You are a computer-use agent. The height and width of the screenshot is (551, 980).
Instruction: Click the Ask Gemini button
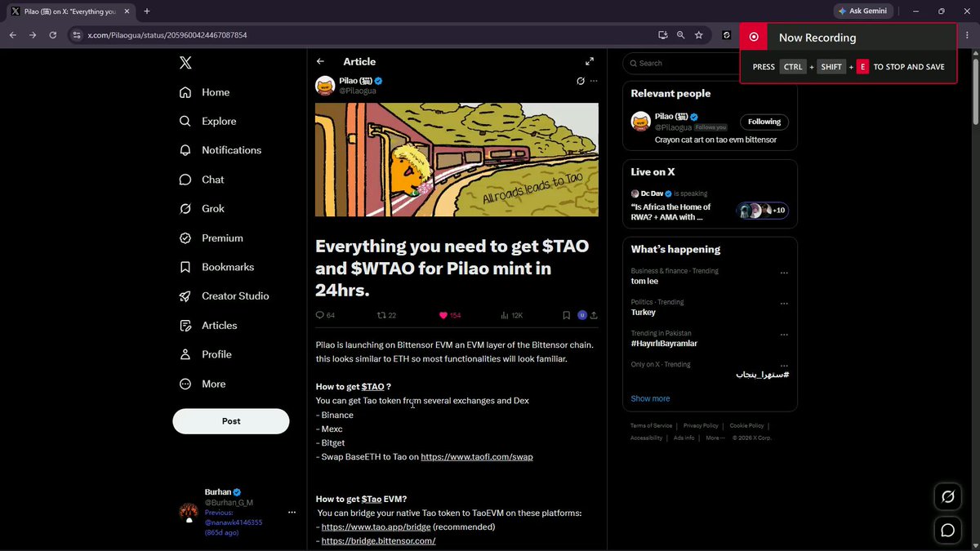[x=864, y=11]
